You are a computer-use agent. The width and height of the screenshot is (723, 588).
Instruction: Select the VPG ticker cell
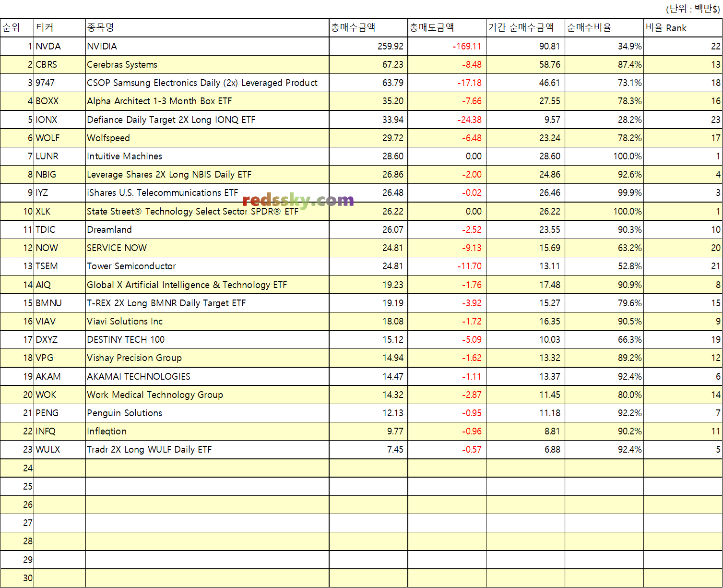(x=59, y=358)
